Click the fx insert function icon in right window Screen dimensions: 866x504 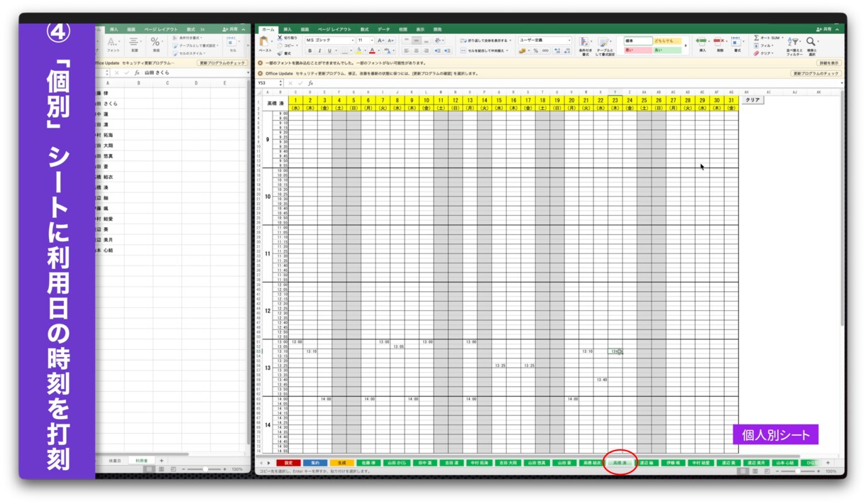click(x=311, y=83)
